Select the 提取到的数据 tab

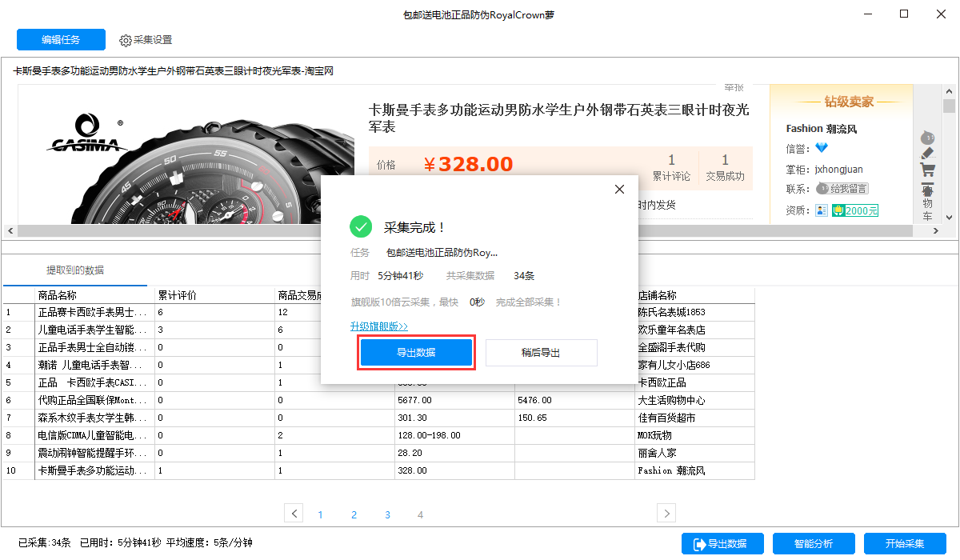click(x=75, y=270)
